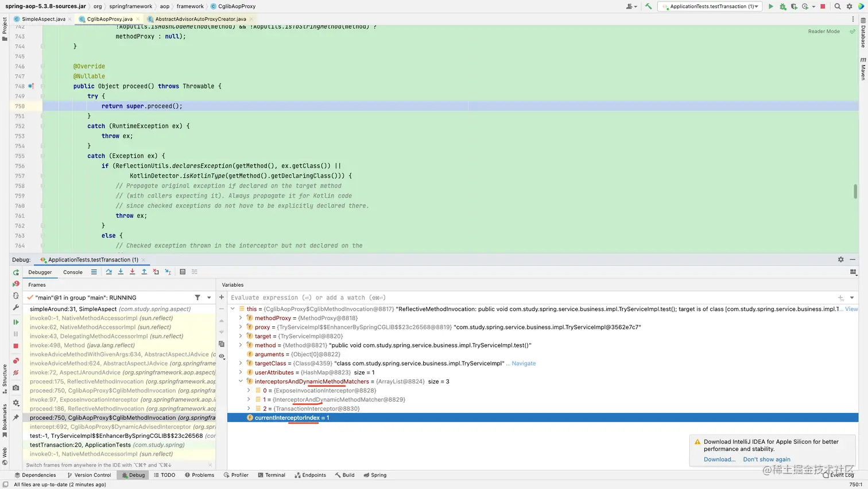Screen dimensions: 868x489
Task: Collapse the 'this' variable node
Action: tap(232, 309)
